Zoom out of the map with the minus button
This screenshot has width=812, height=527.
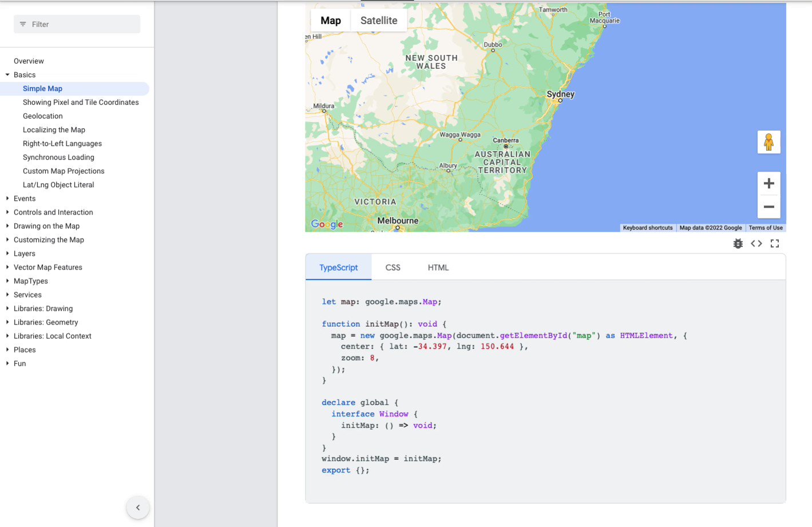[769, 207]
